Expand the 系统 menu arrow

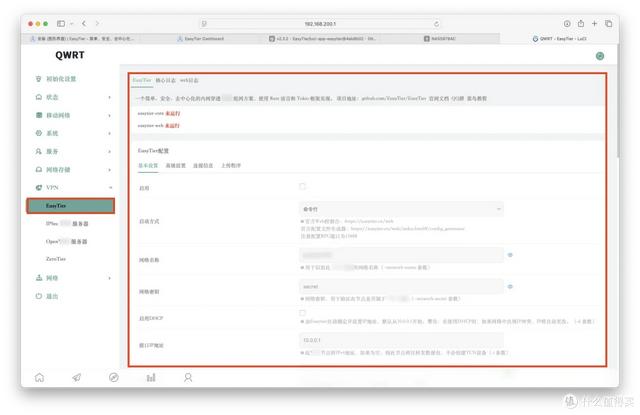click(109, 133)
